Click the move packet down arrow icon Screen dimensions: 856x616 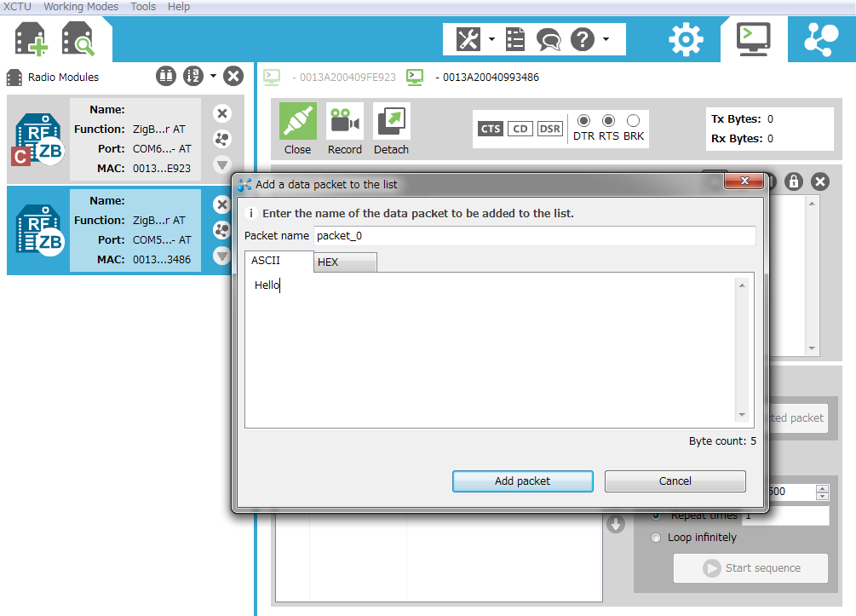coord(615,524)
